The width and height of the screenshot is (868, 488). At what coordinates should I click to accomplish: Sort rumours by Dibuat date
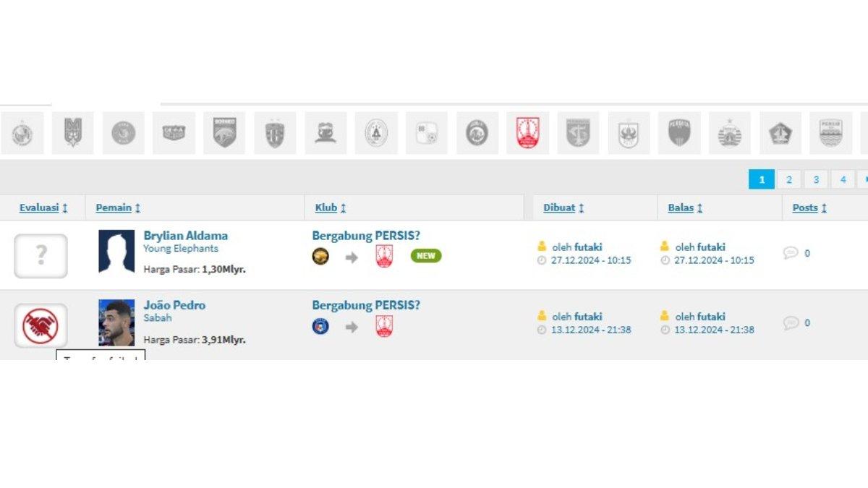pos(563,208)
